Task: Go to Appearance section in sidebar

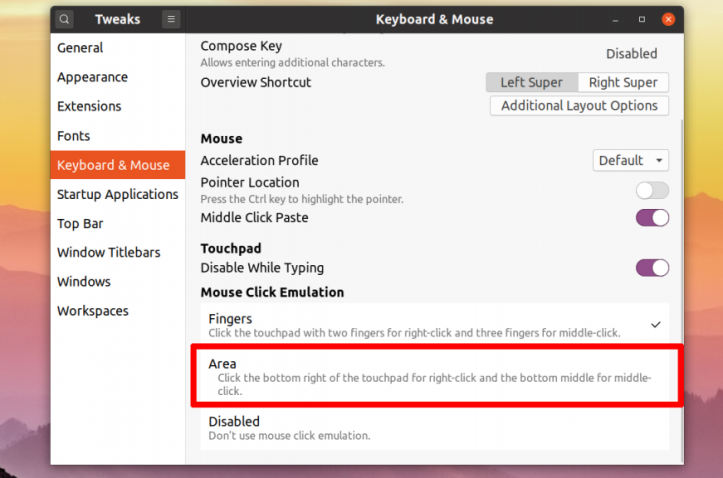Action: pyautogui.click(x=92, y=77)
